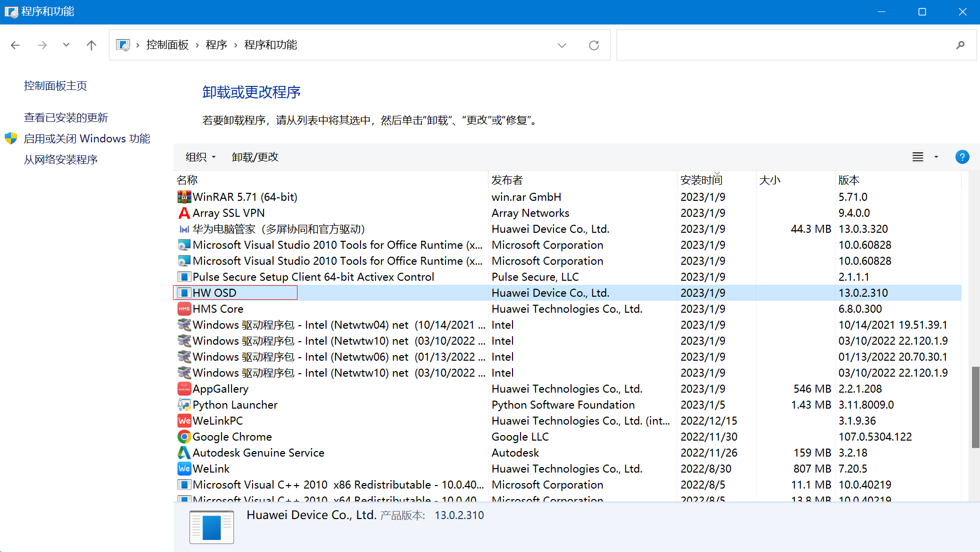The image size is (980, 552).
Task: Click the view layout icon
Action: coord(917,157)
